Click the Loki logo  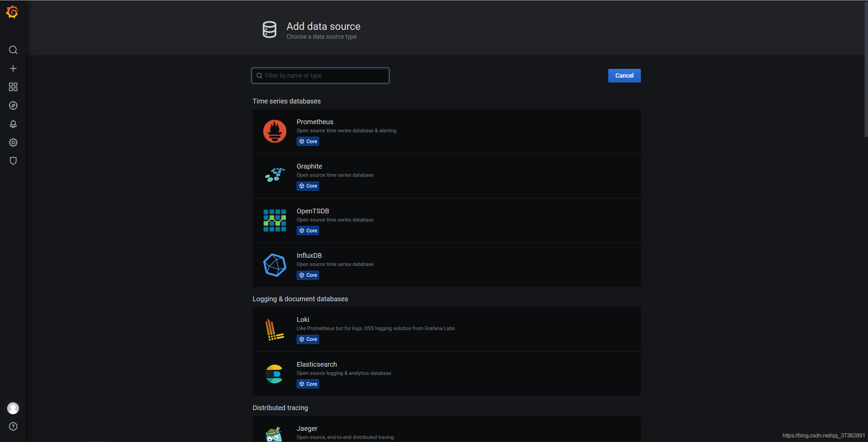click(275, 329)
